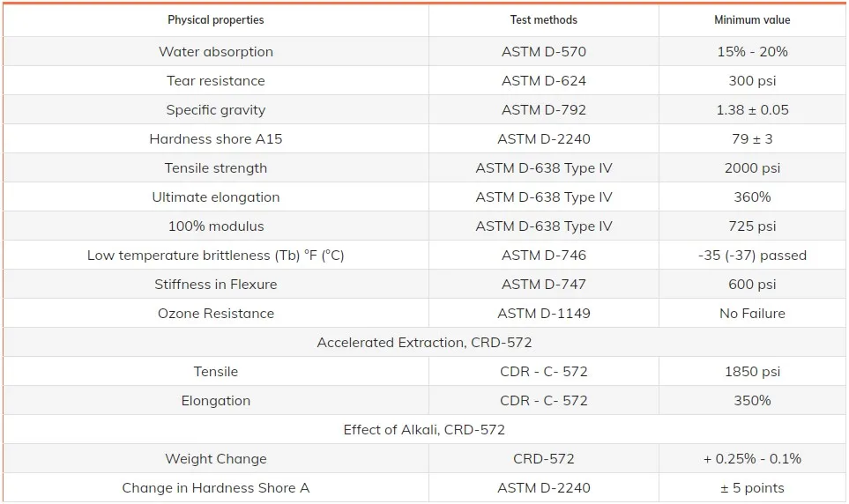The image size is (849, 504).
Task: Select the 'Tensile strength' row label
Action: tap(216, 168)
